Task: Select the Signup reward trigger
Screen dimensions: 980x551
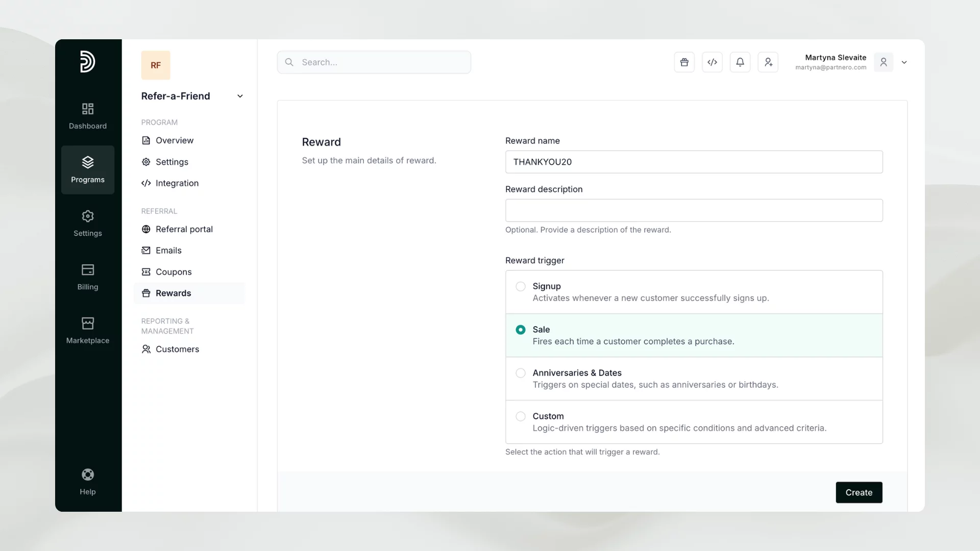Action: 520,286
